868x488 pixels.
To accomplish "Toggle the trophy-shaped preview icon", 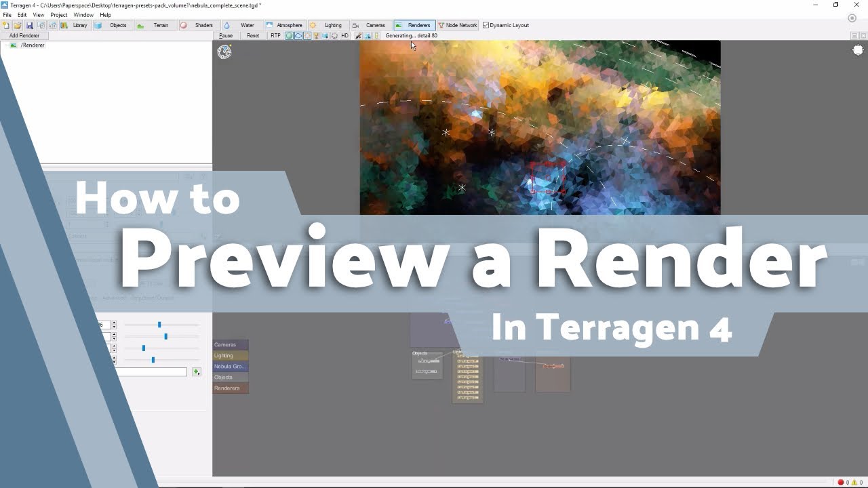I will point(316,35).
